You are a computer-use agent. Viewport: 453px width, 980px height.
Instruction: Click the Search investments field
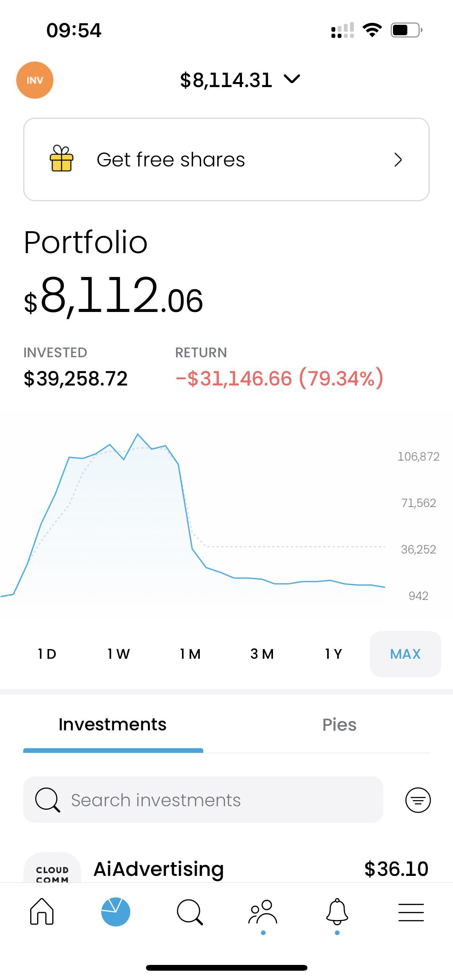pos(203,800)
